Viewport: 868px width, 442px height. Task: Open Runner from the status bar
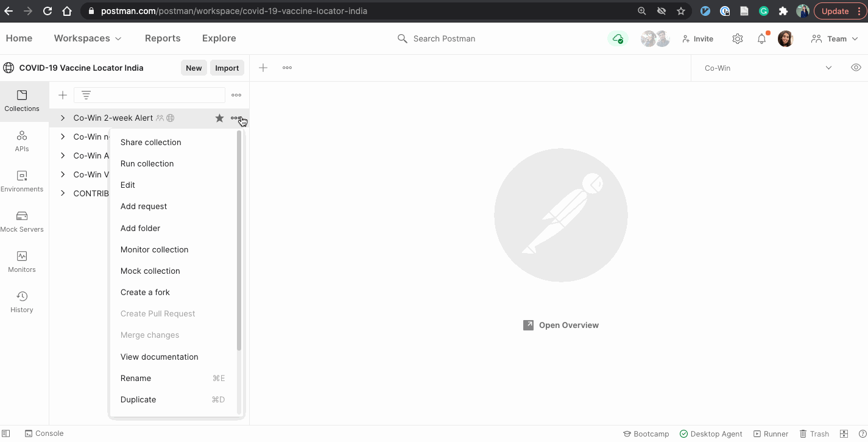click(x=771, y=433)
